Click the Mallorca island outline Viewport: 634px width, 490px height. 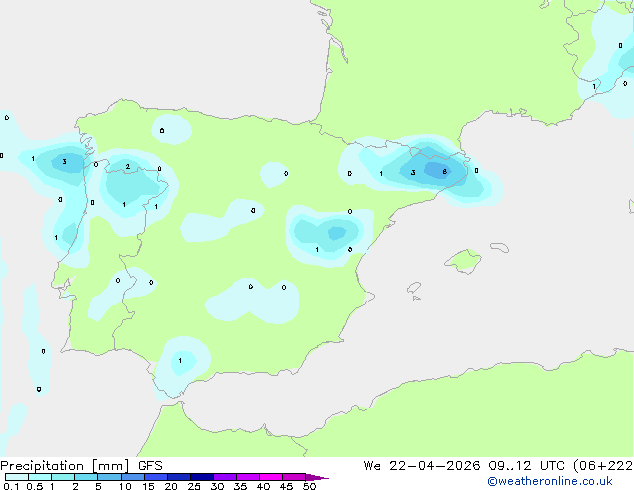point(463,262)
